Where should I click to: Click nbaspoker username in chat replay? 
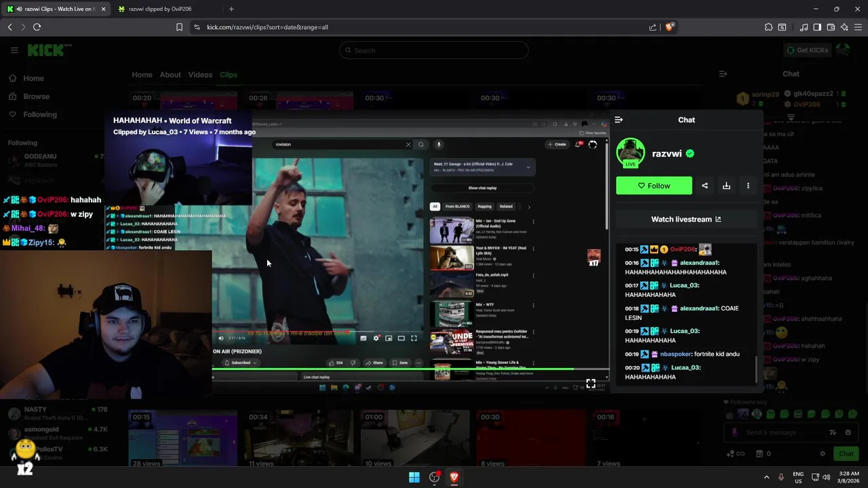click(x=675, y=354)
